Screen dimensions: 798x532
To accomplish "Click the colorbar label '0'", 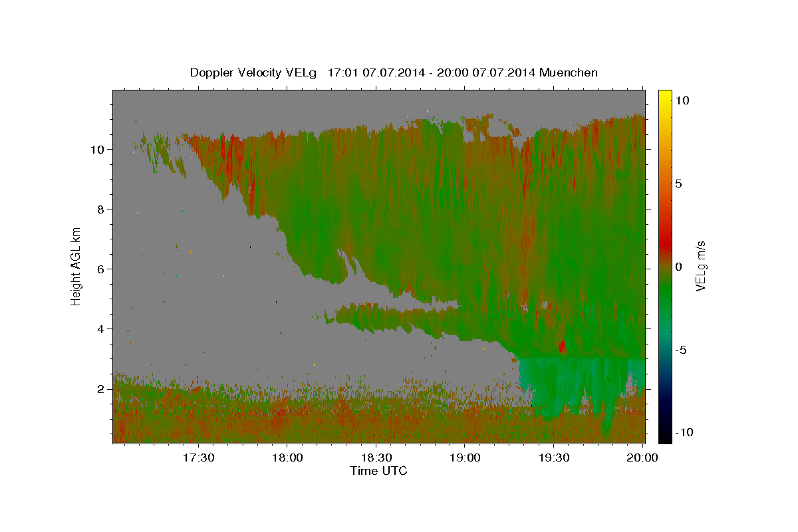I will [679, 267].
